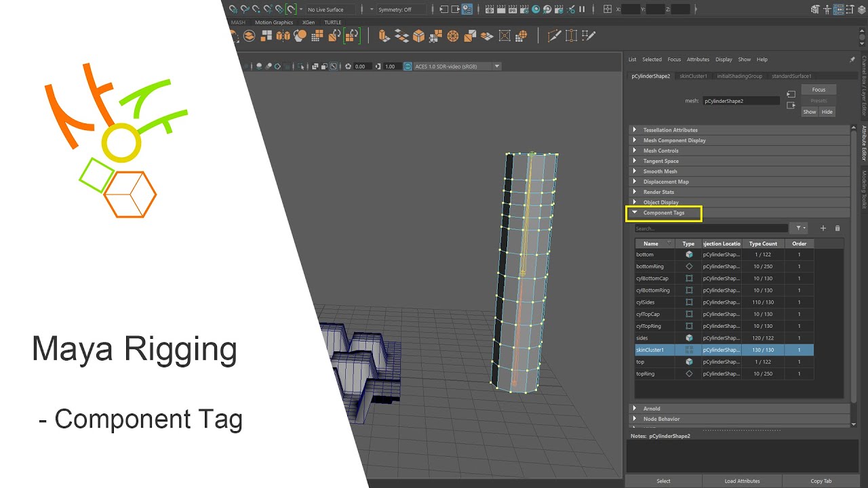Click the Snap to view planes icon
Viewport: 868px width, 488px height.
coord(279,9)
